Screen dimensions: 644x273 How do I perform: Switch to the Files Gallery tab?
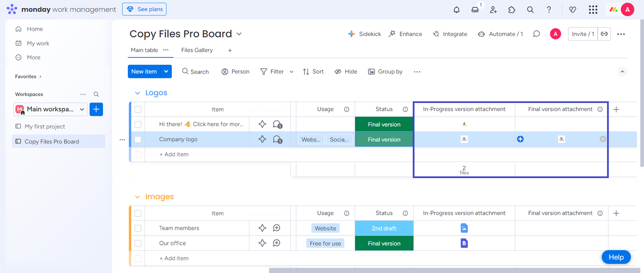point(197,50)
